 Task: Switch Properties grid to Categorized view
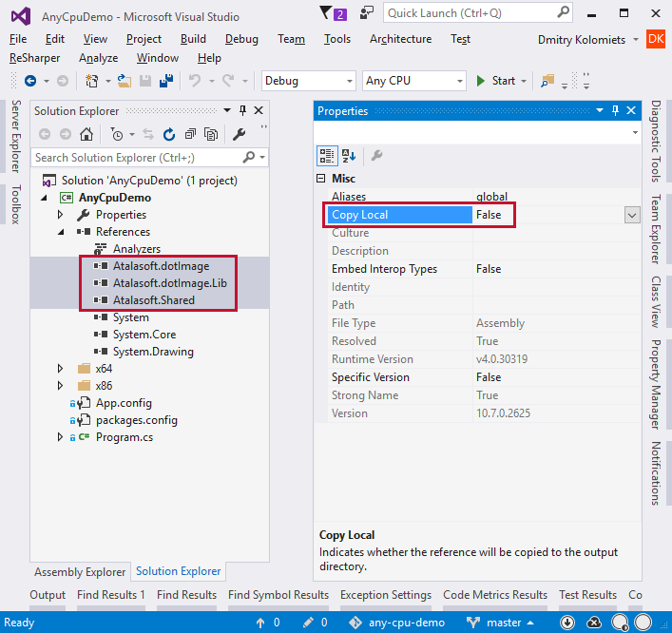[x=327, y=156]
